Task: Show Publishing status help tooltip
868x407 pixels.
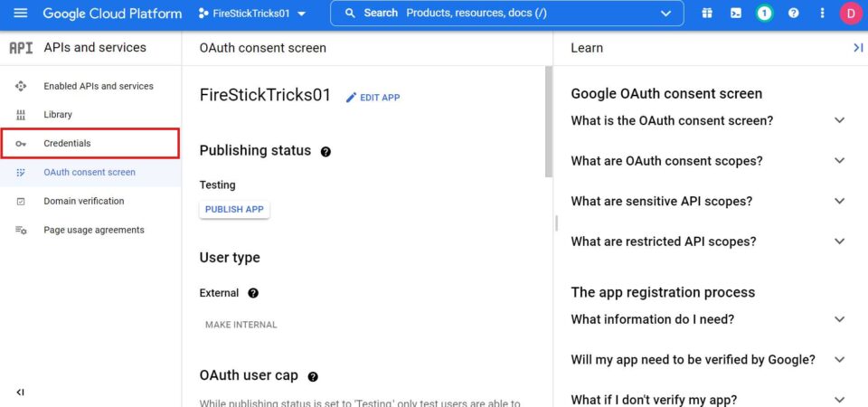Action: tap(325, 151)
